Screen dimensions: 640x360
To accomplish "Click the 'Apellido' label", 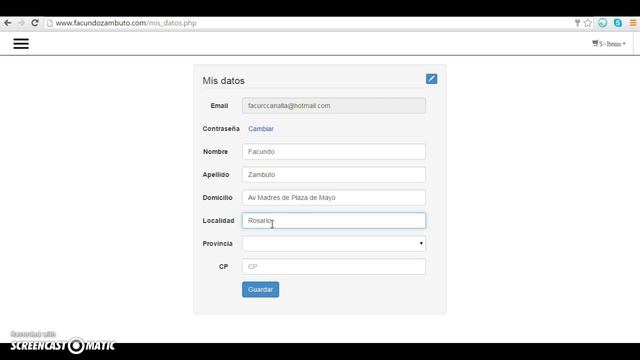I will 216,175.
